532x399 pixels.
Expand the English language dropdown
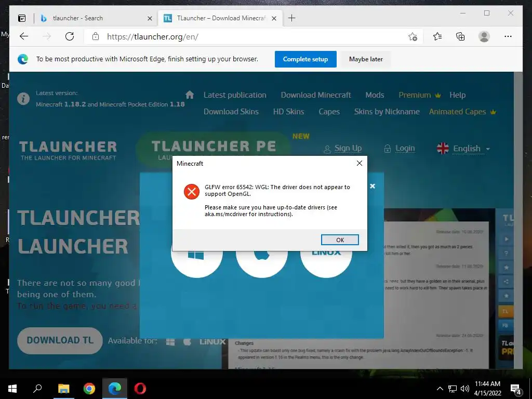coord(463,148)
